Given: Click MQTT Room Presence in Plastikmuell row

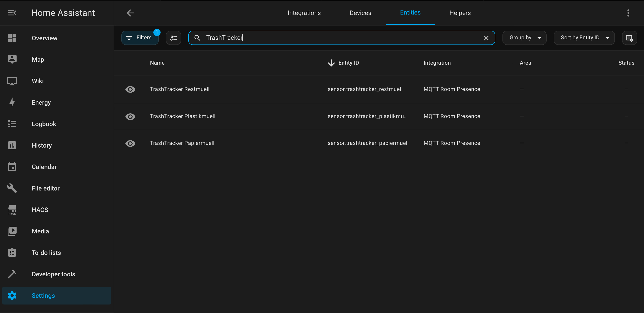Looking at the screenshot, I should tap(452, 116).
